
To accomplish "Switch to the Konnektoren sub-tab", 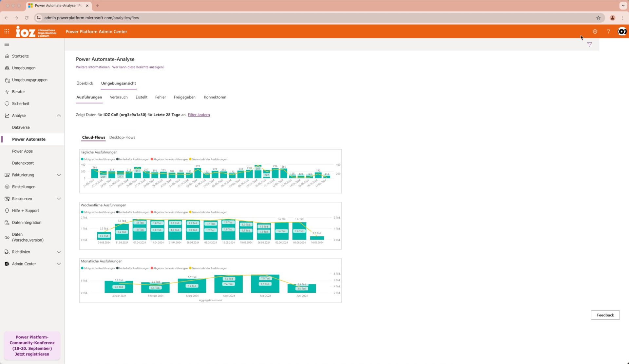I will click(215, 97).
